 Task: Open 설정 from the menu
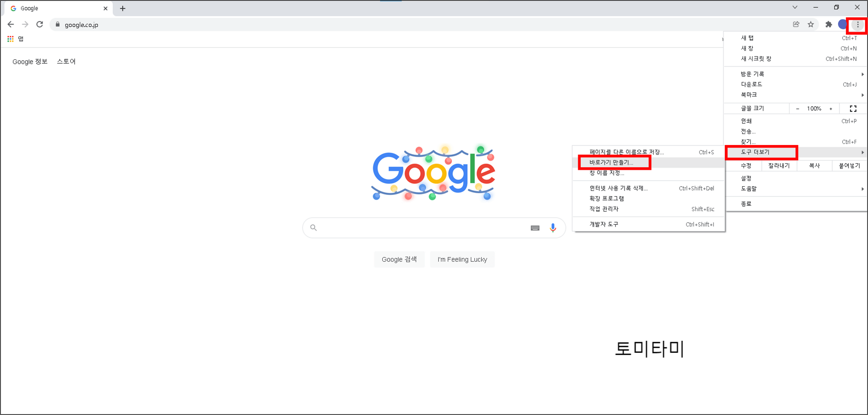796,178
